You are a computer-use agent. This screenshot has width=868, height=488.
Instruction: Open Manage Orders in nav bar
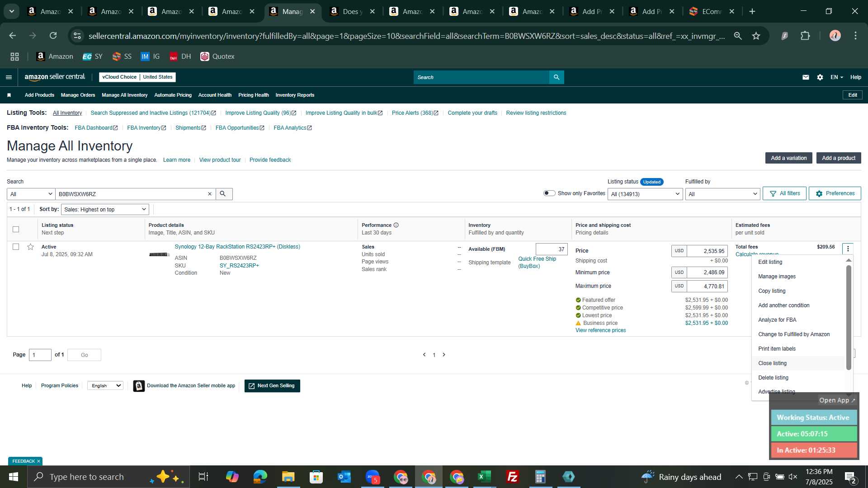pos(78,95)
